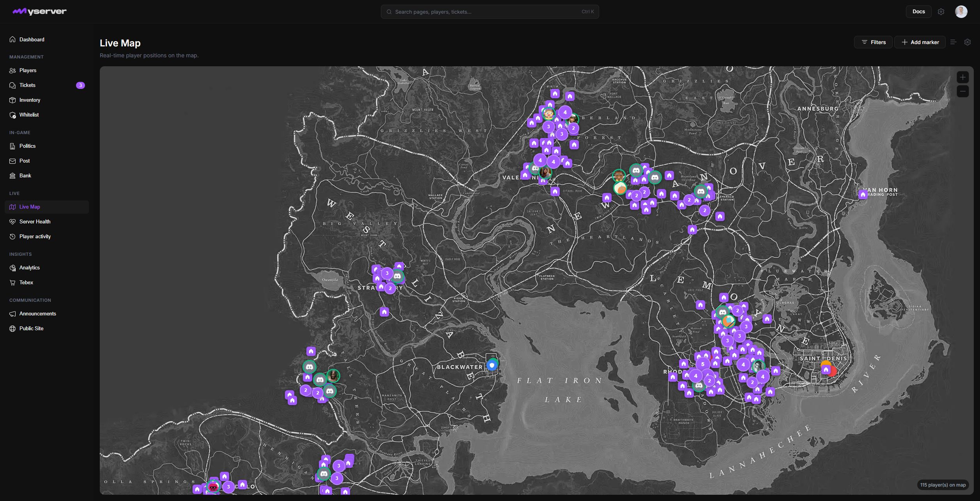Click the Announcements megaphone icon

pos(12,313)
